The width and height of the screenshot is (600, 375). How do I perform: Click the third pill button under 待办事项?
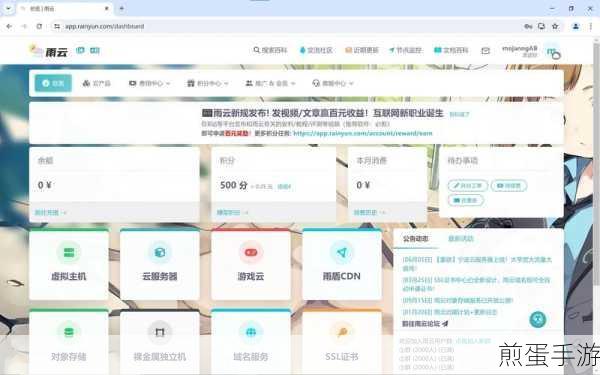(466, 200)
